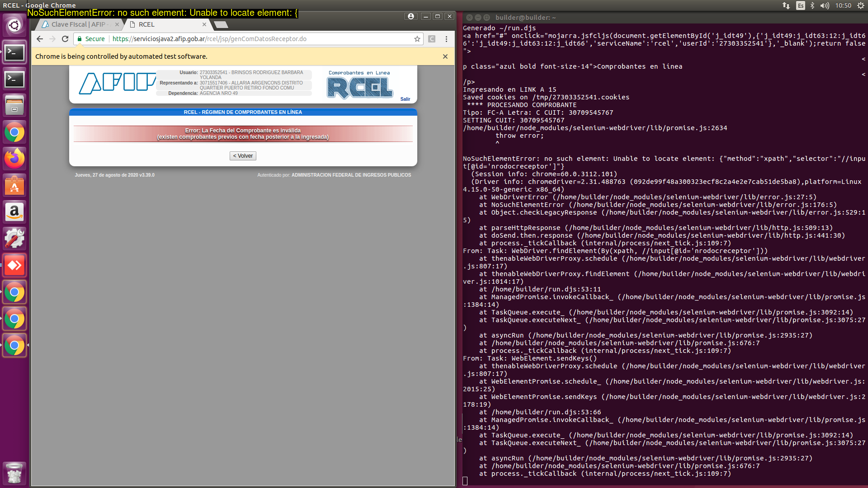
Task: Open the Ubuntu dash search launcher
Action: pos(14,25)
